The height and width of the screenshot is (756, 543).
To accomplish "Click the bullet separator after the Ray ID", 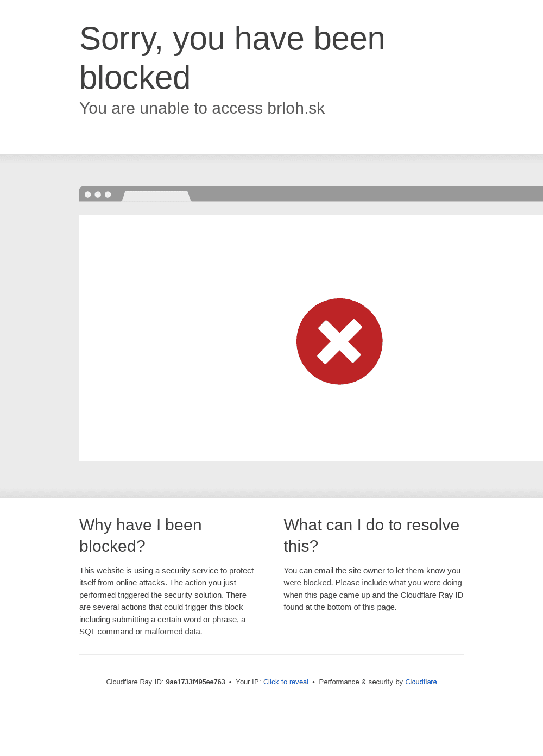I will point(230,682).
